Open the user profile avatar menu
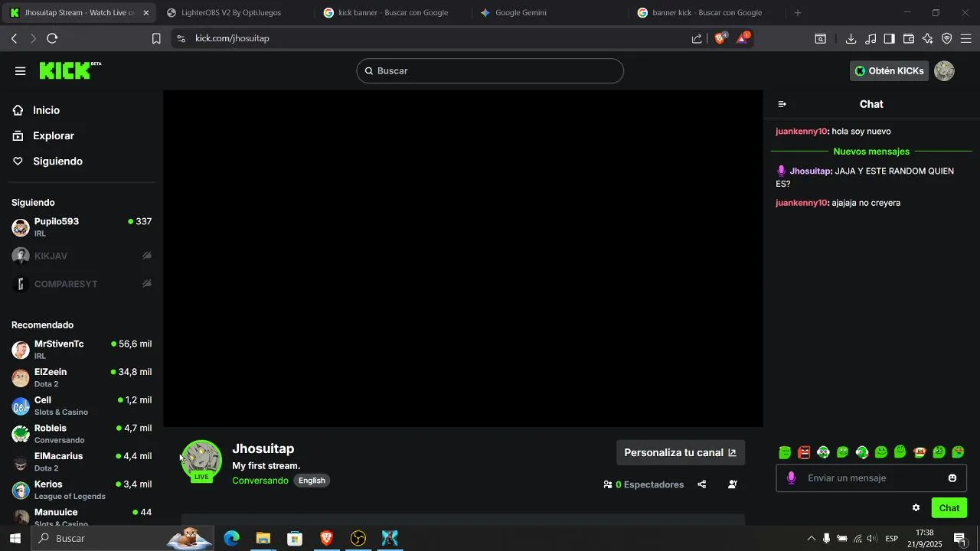980x551 pixels. 945,71
